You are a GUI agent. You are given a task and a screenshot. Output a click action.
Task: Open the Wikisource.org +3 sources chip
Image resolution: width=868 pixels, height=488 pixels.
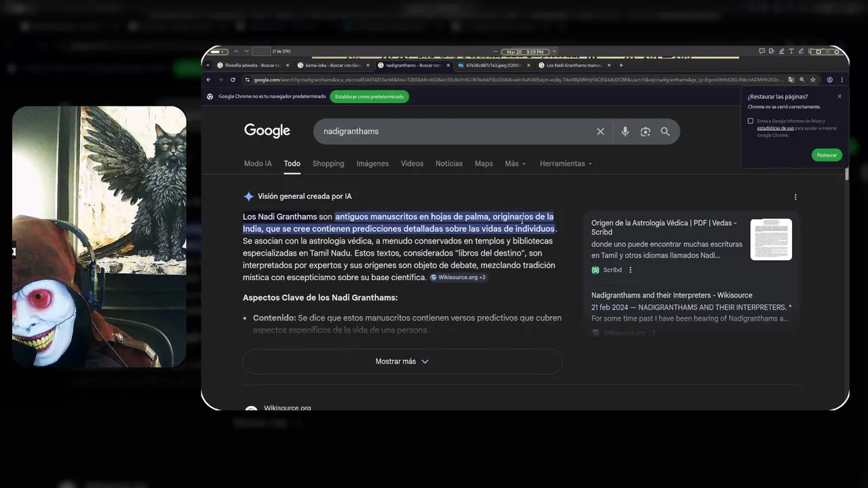[x=458, y=277]
